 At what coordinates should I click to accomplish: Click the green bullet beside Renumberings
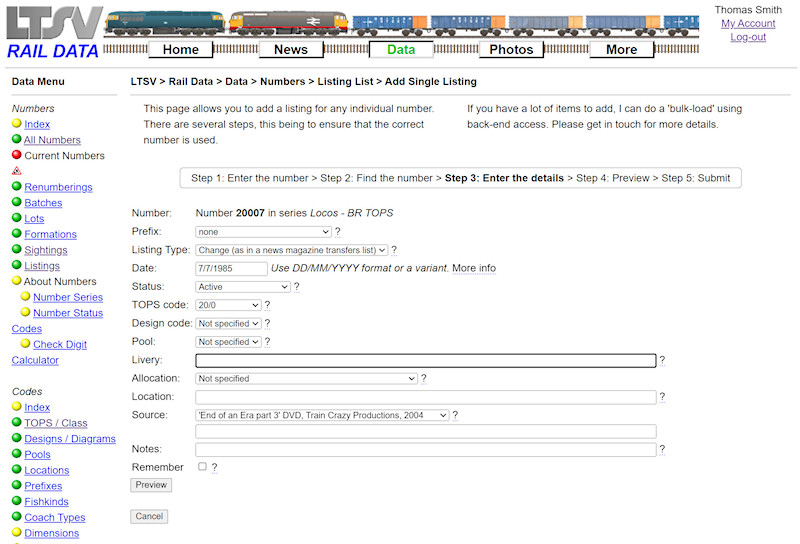coord(17,186)
